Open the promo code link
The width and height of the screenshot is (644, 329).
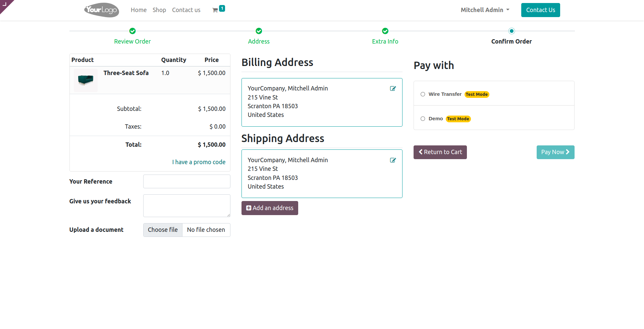(199, 162)
